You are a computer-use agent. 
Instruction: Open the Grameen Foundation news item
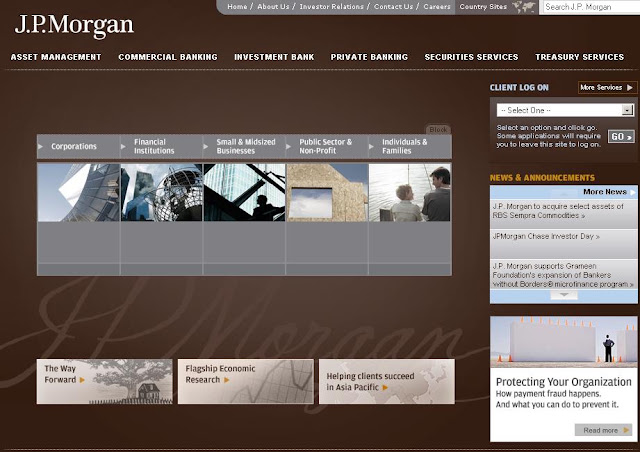562,275
